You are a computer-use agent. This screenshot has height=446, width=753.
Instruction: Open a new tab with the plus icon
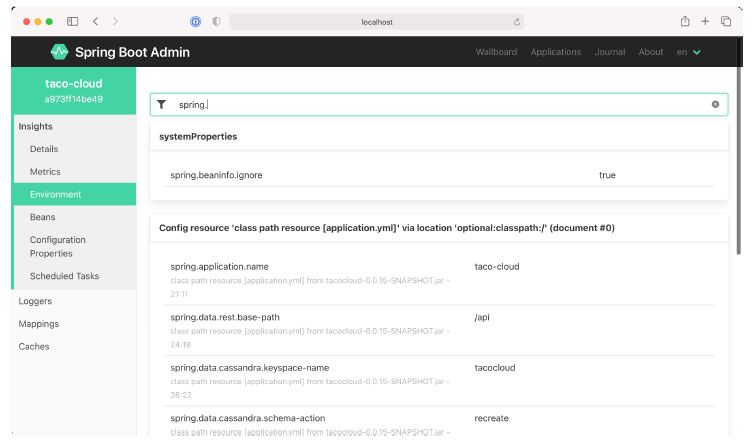(x=705, y=21)
